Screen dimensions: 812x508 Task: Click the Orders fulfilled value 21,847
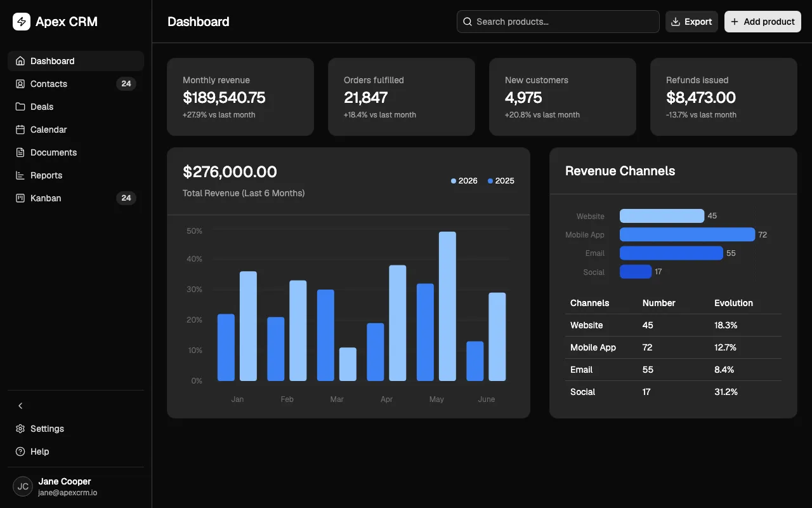[365, 98]
